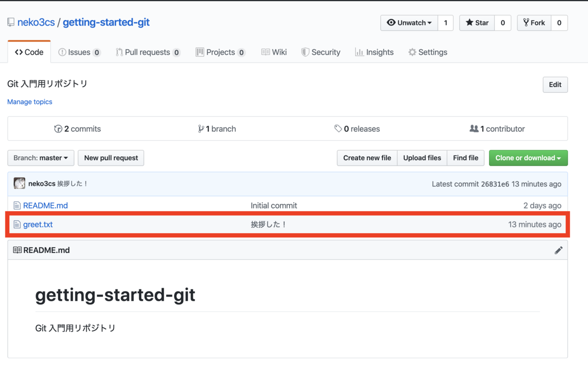Open the Pull requests tab
588x372 pixels.
[148, 52]
